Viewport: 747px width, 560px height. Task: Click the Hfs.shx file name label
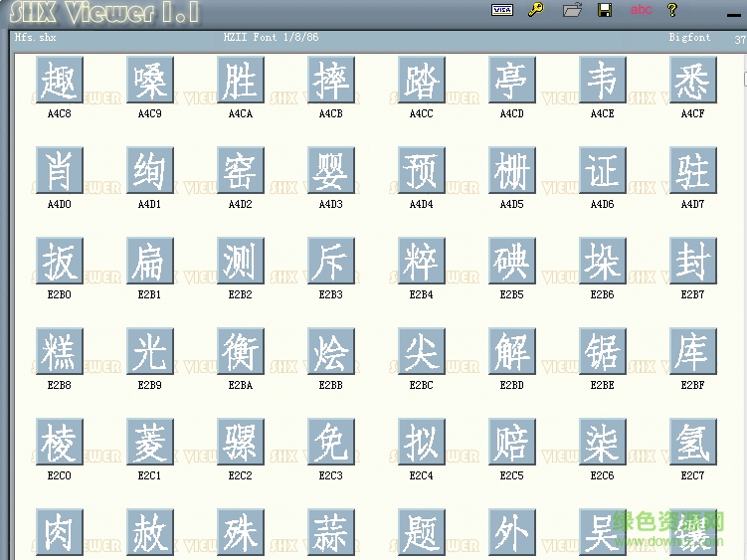[x=36, y=38]
